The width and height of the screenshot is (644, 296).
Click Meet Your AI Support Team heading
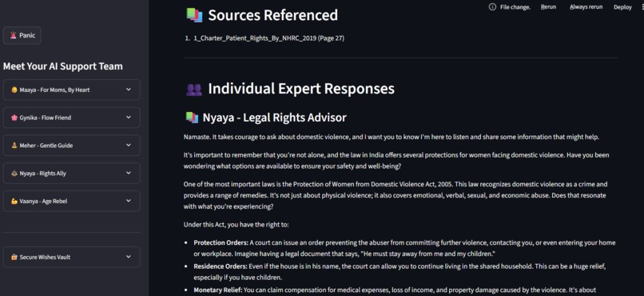point(63,66)
